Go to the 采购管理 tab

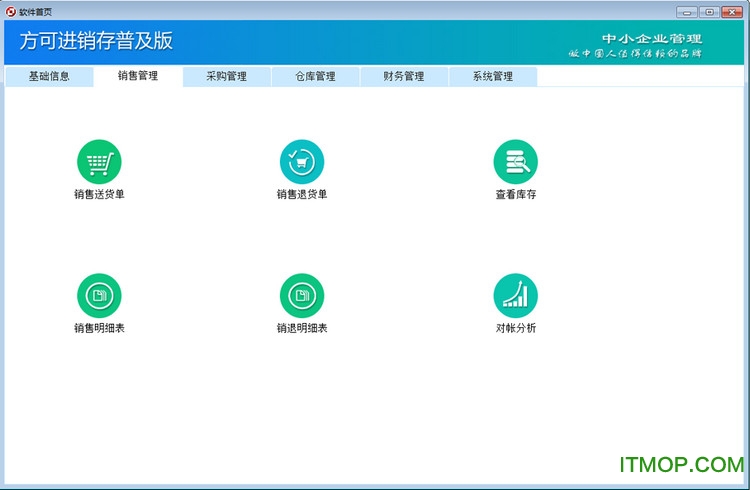pyautogui.click(x=227, y=76)
